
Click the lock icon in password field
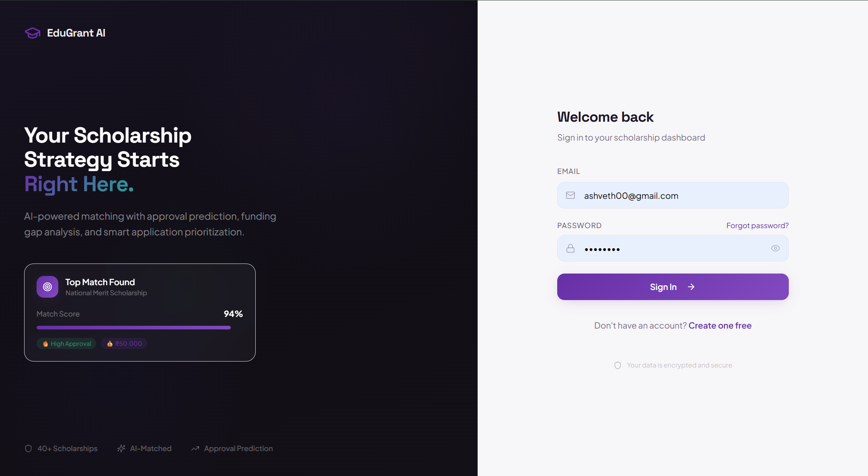[570, 248]
